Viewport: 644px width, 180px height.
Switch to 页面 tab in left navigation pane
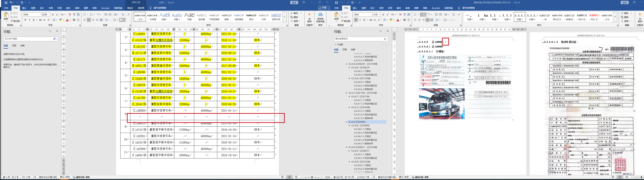[14, 46]
